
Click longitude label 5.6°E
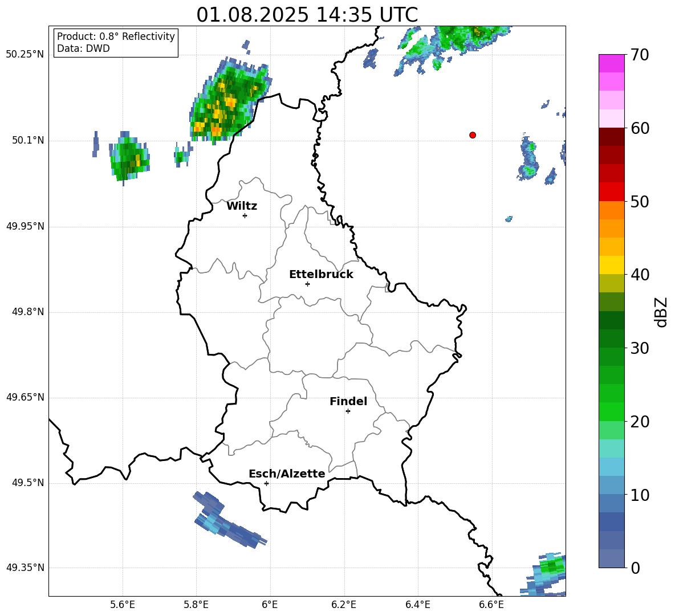[123, 605]
